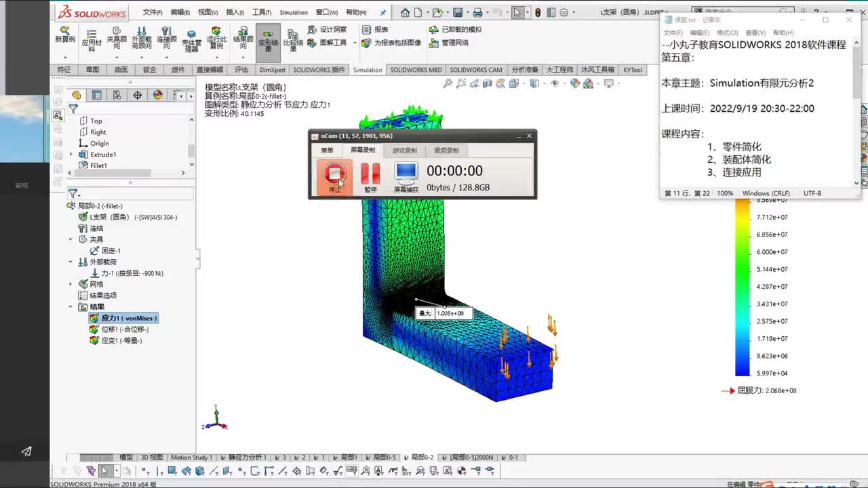Click the oCam 暂停 (Pause) button
The image size is (868, 488).
point(370,178)
